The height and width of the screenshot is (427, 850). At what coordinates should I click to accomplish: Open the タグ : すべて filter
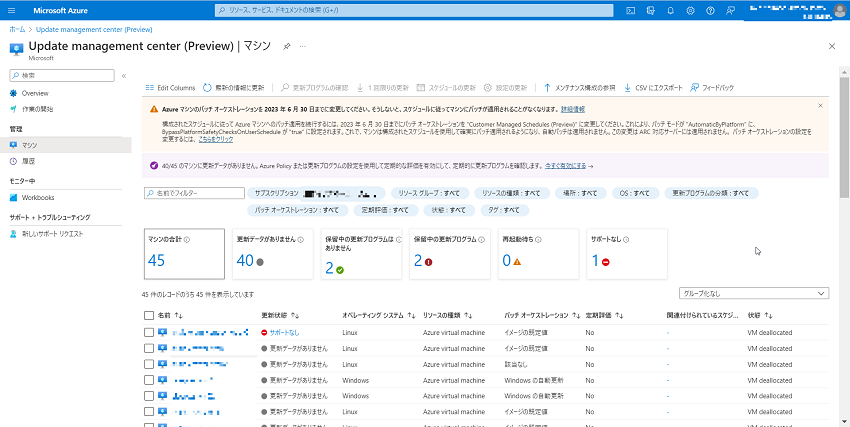coord(505,210)
